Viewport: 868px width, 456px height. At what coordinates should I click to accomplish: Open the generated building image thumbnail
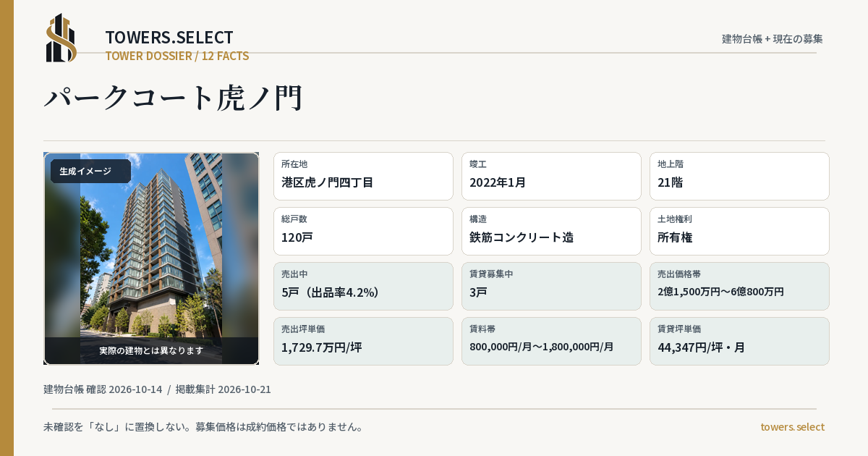(151, 258)
